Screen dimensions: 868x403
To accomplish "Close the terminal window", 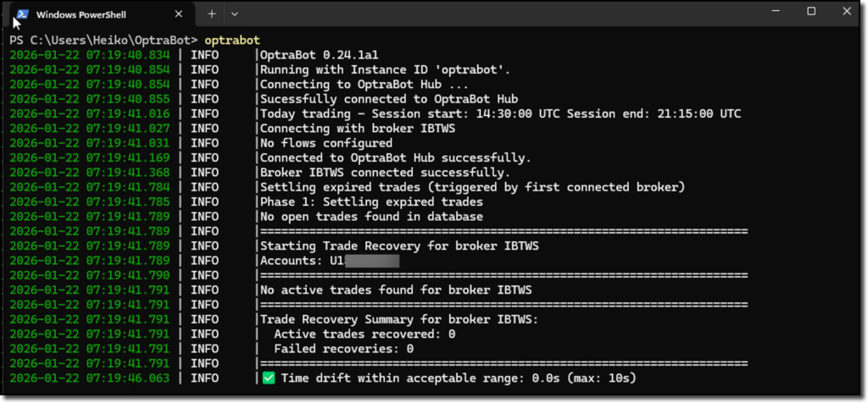I will point(849,11).
